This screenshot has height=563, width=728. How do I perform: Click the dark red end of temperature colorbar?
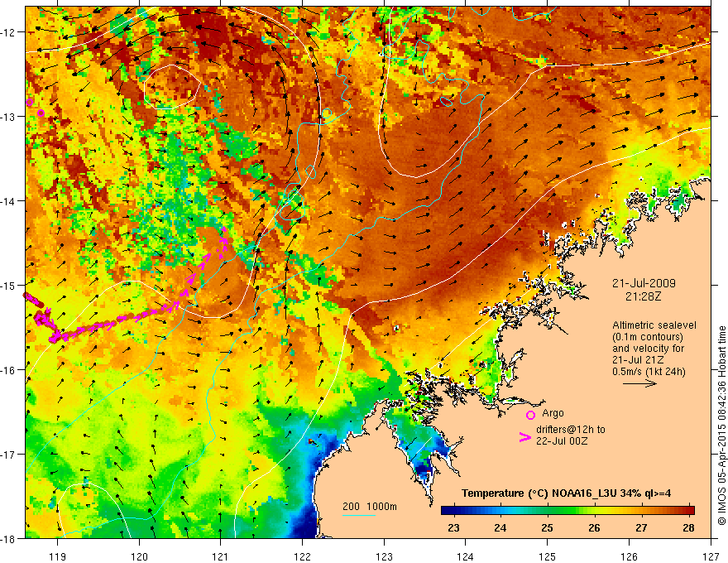[688, 510]
